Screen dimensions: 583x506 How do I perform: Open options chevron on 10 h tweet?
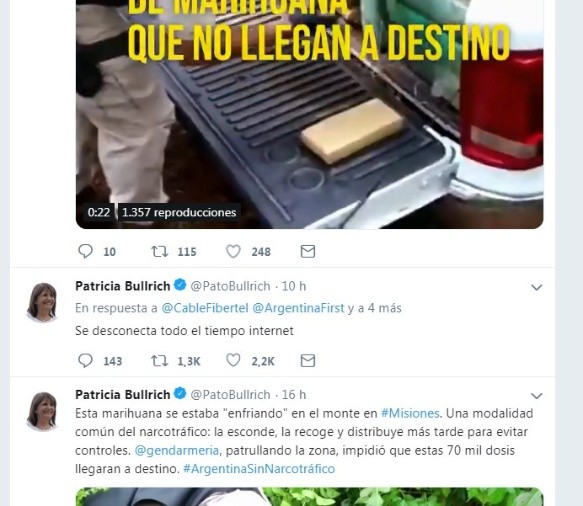coord(537,287)
